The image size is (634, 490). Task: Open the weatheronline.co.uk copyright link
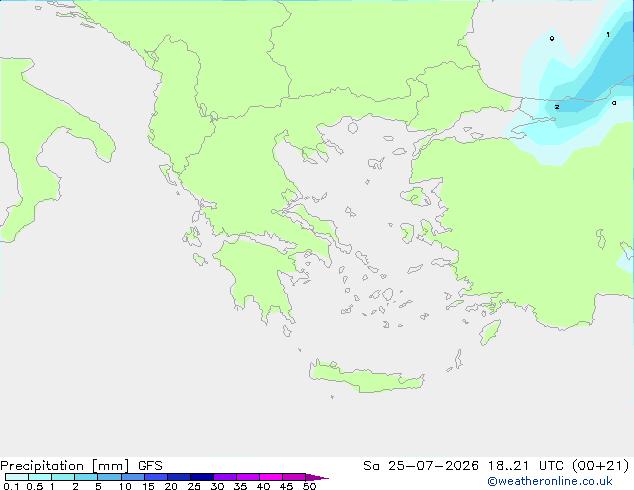550,481
